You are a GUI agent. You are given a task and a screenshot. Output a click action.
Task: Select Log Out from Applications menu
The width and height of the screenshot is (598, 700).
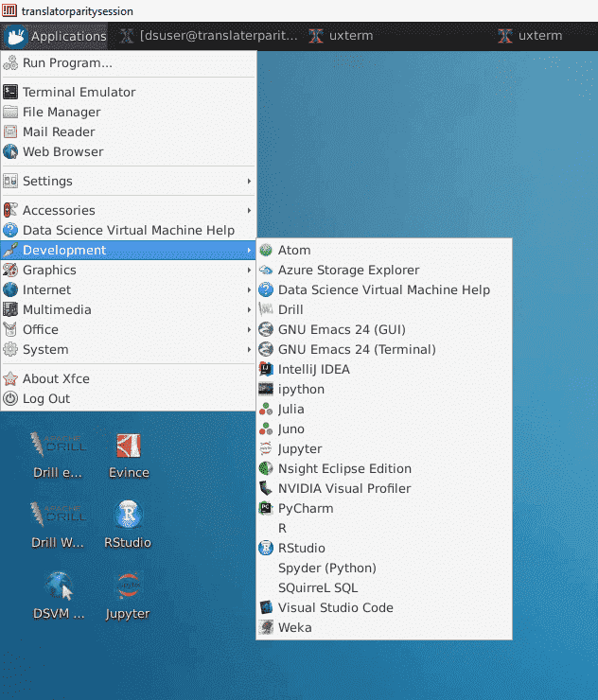[128, 398]
